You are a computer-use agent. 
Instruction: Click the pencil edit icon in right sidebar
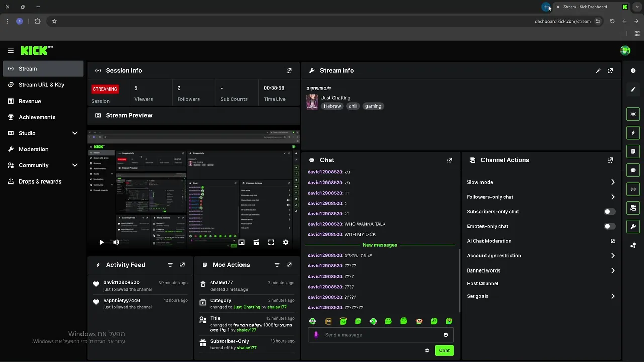[x=633, y=89]
